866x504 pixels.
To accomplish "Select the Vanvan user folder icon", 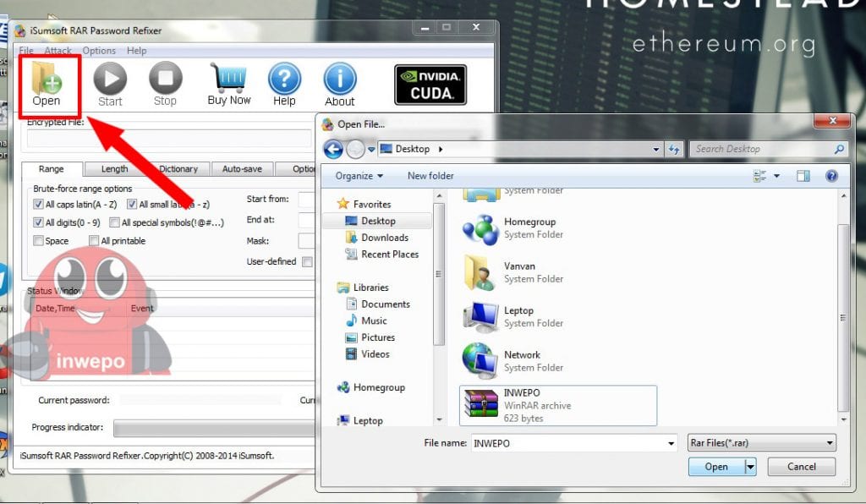I will click(x=479, y=272).
